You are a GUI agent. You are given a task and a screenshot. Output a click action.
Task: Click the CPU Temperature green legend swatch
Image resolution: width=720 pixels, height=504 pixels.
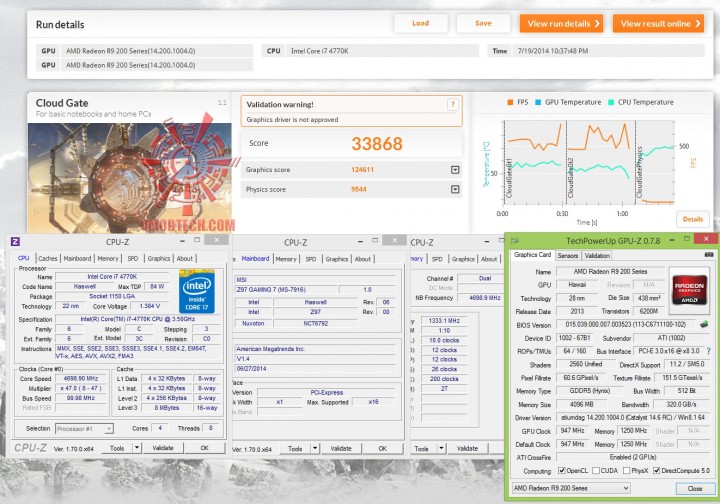tap(611, 102)
